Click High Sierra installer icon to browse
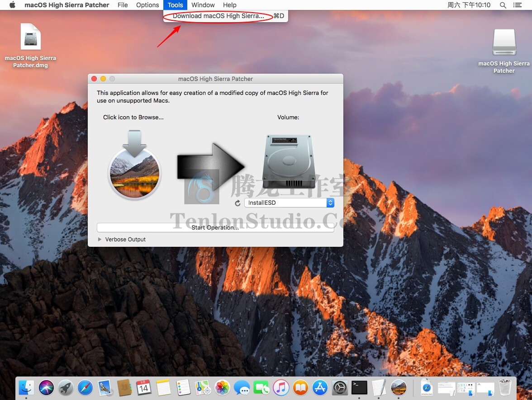This screenshot has height=400, width=532. pos(134,164)
